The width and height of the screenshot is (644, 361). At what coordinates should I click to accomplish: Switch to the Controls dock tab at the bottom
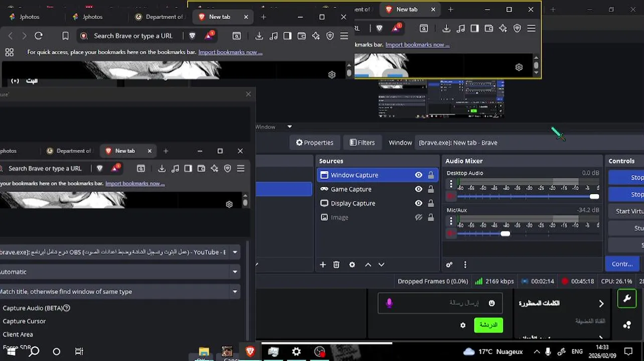(x=622, y=264)
